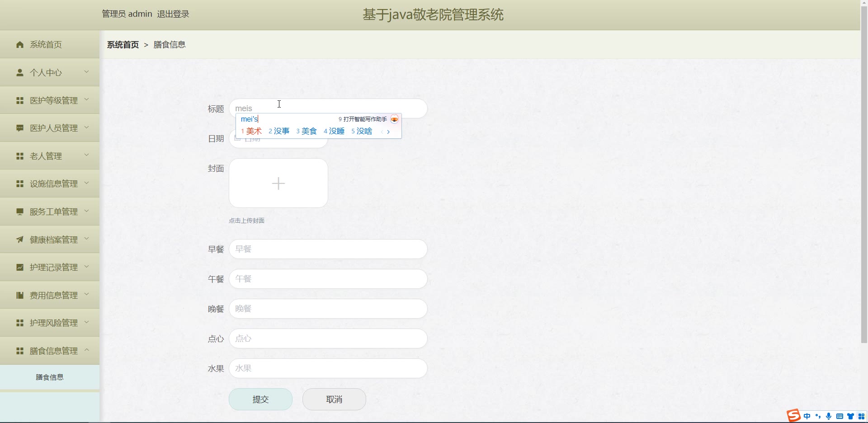
Task: Click the book icon beside 费用信息管理
Action: (x=20, y=295)
